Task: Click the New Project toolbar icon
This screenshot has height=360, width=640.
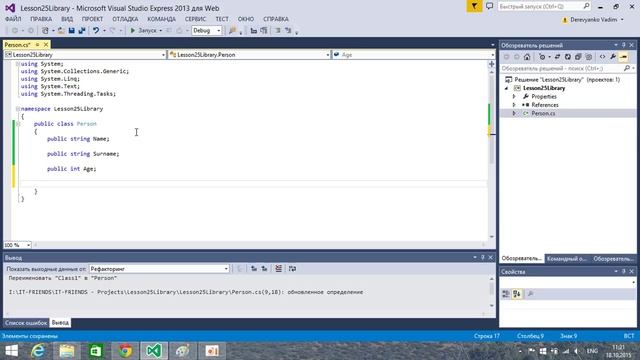Action: pyautogui.click(x=45, y=31)
